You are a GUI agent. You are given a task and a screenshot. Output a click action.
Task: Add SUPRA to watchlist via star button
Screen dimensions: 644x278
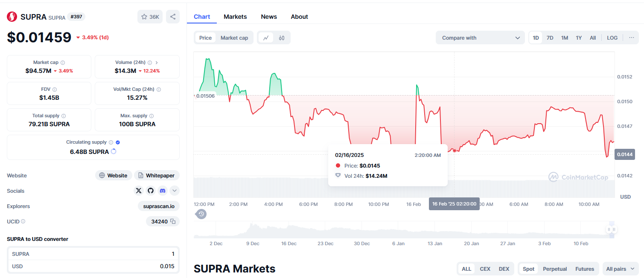[150, 17]
